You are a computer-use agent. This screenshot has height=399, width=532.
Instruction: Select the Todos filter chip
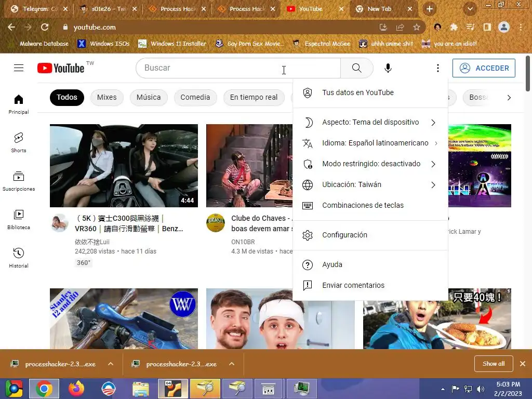67,98
